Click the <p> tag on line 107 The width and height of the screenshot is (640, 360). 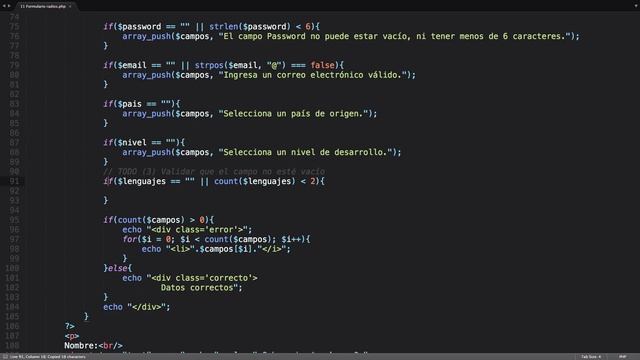72,336
